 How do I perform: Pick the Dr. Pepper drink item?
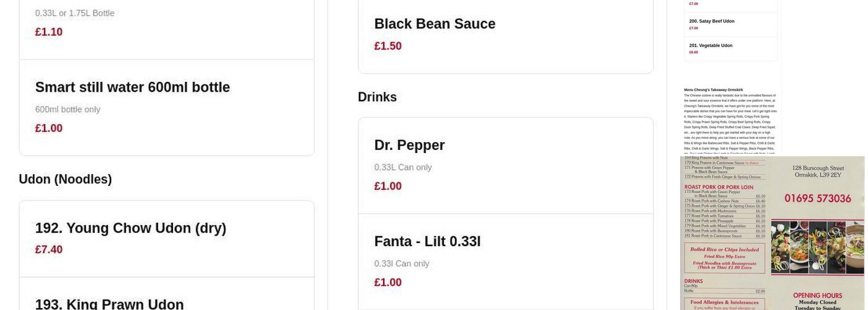(x=409, y=145)
